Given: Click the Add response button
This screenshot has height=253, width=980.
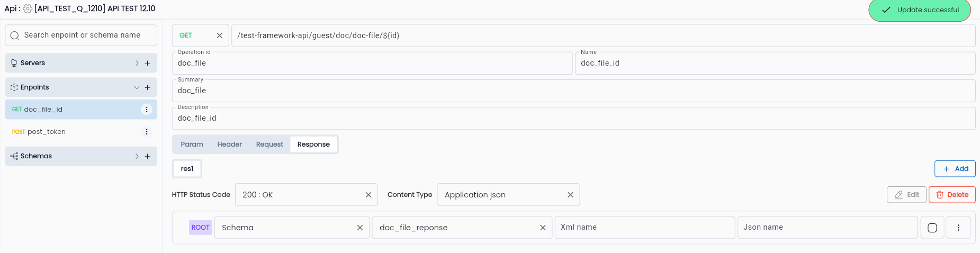Looking at the screenshot, I should (955, 169).
